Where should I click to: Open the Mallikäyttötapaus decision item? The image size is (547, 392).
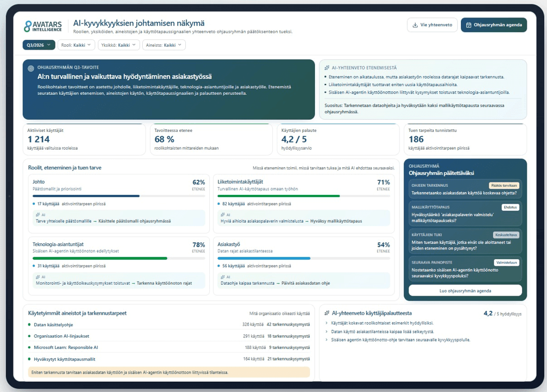click(465, 213)
